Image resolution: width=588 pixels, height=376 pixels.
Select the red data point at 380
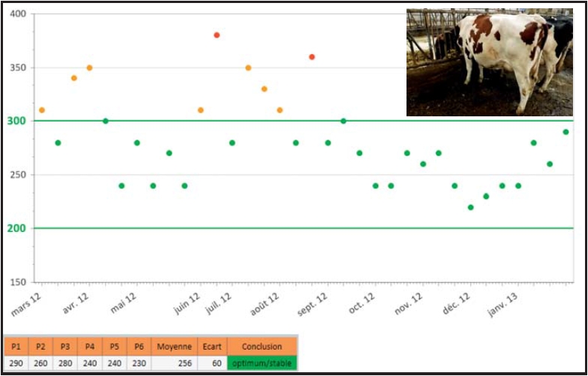click(217, 35)
